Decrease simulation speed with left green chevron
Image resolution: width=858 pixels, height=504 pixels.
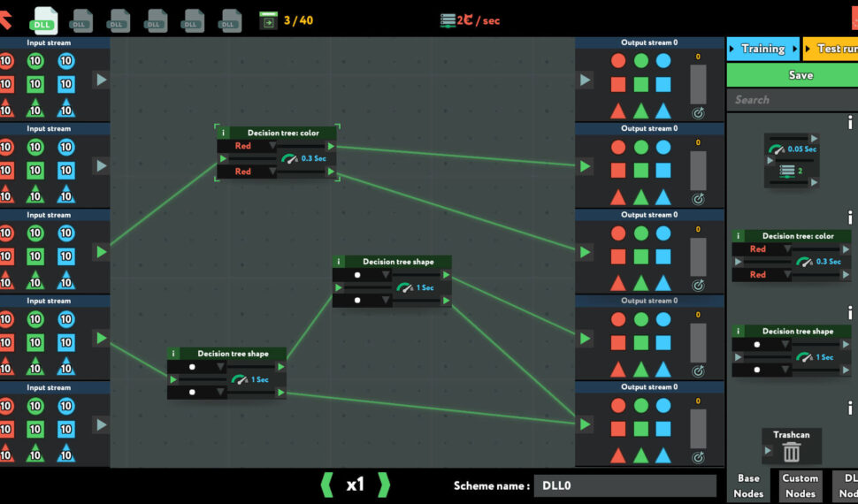coord(326,485)
